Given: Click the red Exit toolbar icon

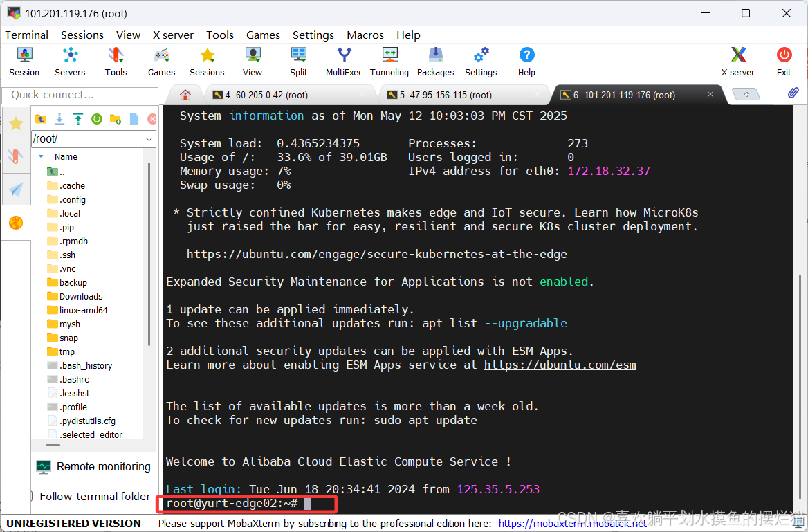Looking at the screenshot, I should click(x=784, y=62).
